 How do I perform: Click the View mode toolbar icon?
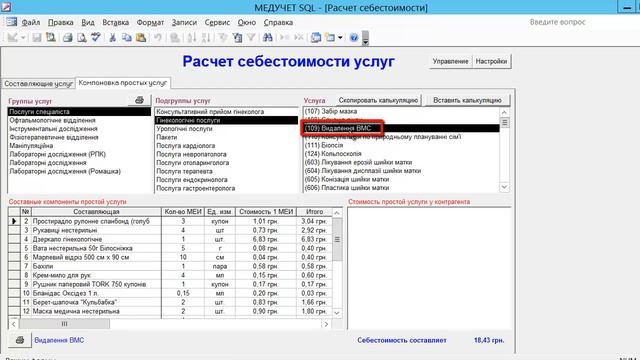click(x=12, y=38)
